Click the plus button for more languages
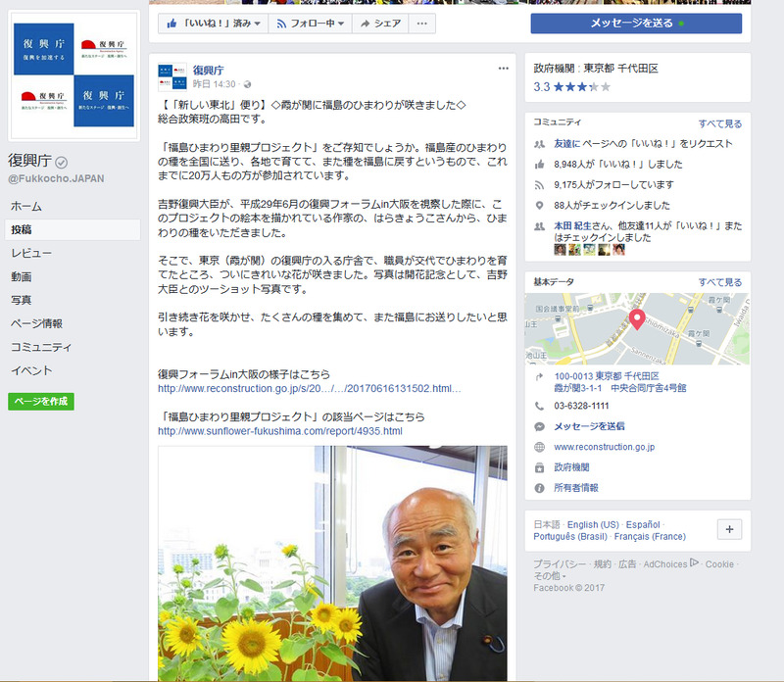The image size is (784, 682). click(x=729, y=529)
